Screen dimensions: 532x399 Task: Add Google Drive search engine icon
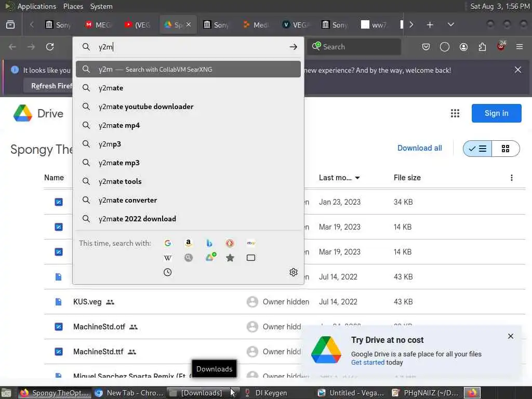(x=211, y=257)
